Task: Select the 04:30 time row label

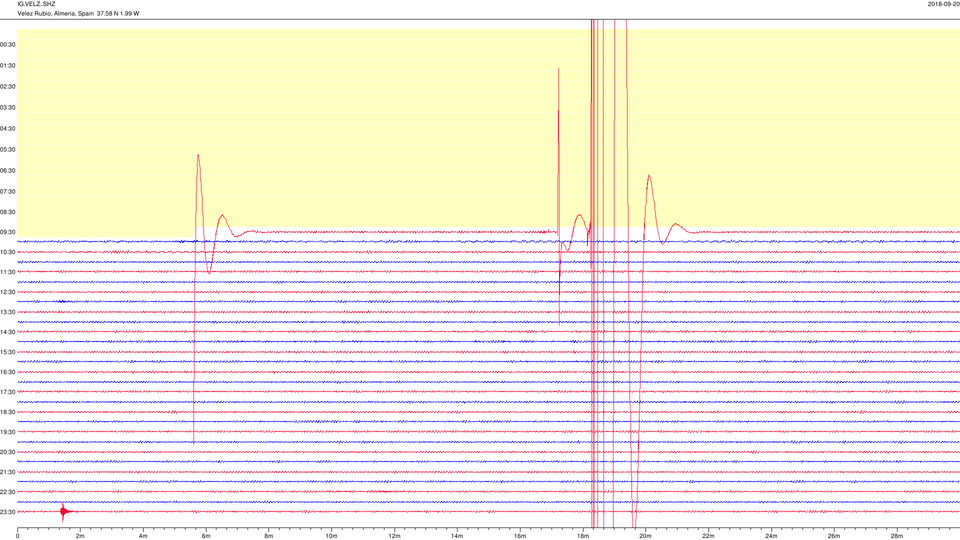Action: 7,129
